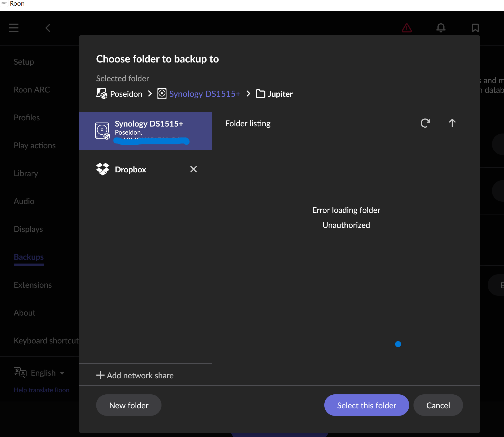Viewport: 504px width, 437px height.
Task: Select the Dropbox storage location
Action: [x=145, y=169]
